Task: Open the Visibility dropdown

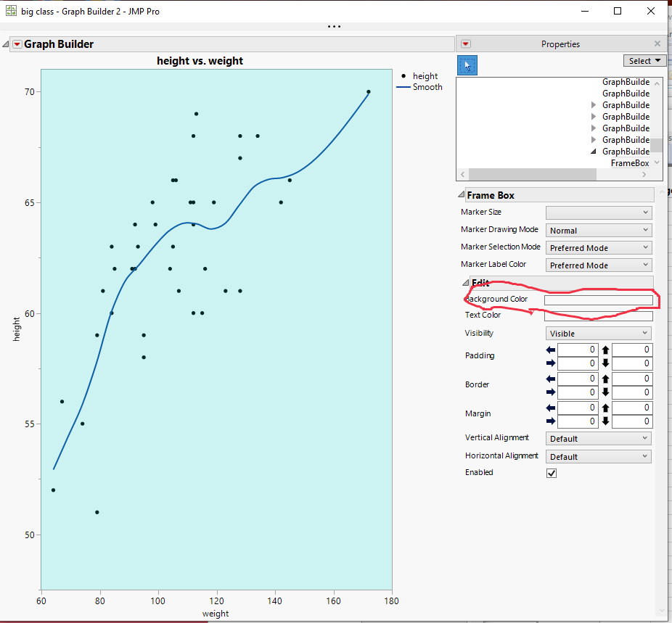Action: point(598,334)
